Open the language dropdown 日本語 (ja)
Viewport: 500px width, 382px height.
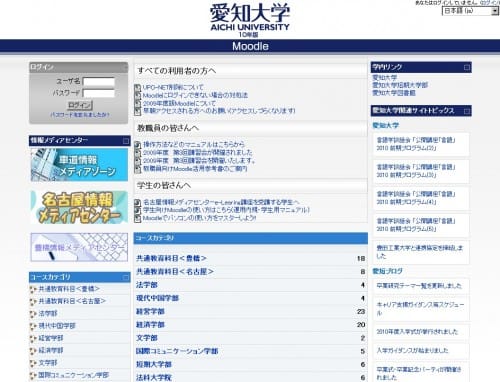tap(470, 11)
